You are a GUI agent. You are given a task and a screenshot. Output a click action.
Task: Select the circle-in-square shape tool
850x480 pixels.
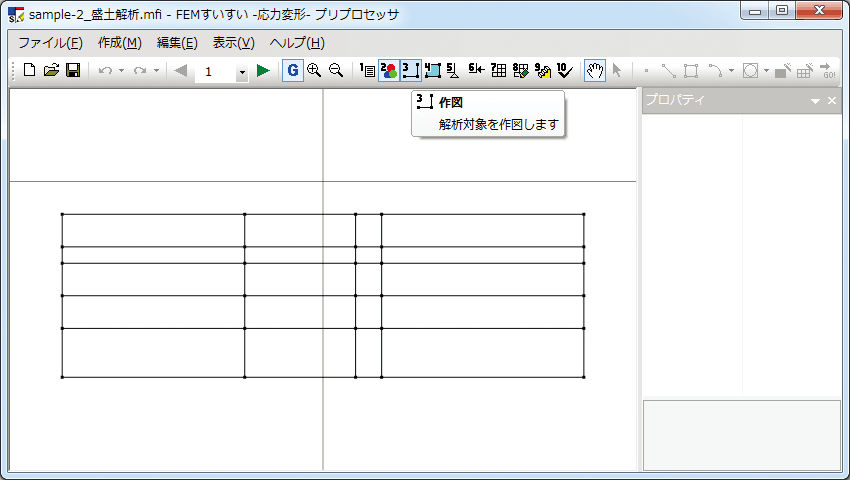coord(750,71)
